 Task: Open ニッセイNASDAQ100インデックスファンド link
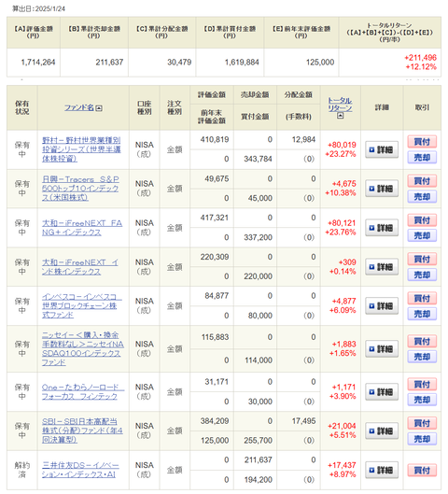tap(83, 348)
